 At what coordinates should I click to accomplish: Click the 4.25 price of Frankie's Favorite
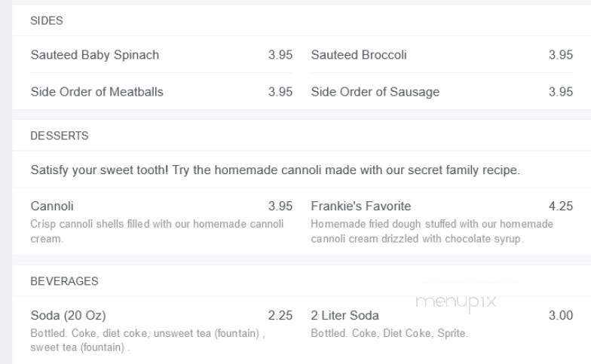(561, 206)
